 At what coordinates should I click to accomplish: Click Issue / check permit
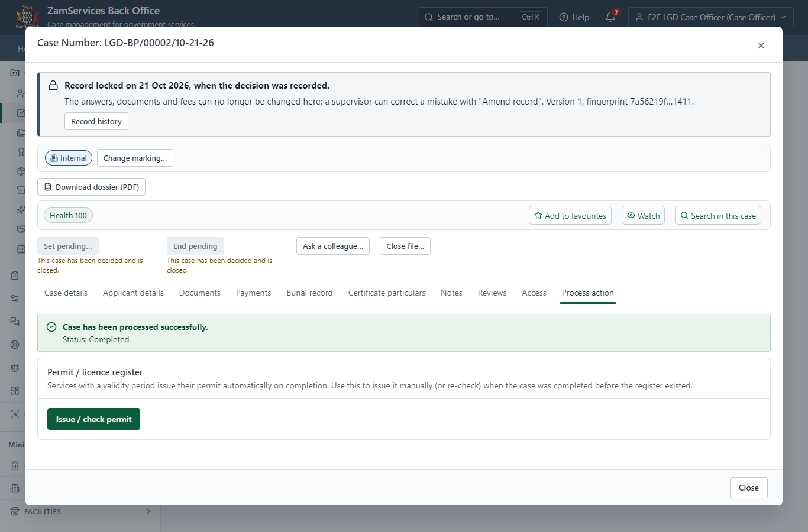click(93, 419)
